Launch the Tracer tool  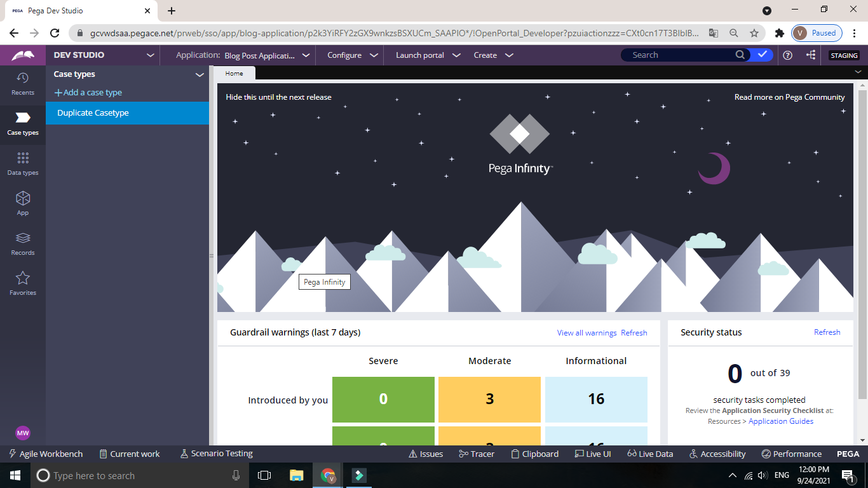click(477, 454)
